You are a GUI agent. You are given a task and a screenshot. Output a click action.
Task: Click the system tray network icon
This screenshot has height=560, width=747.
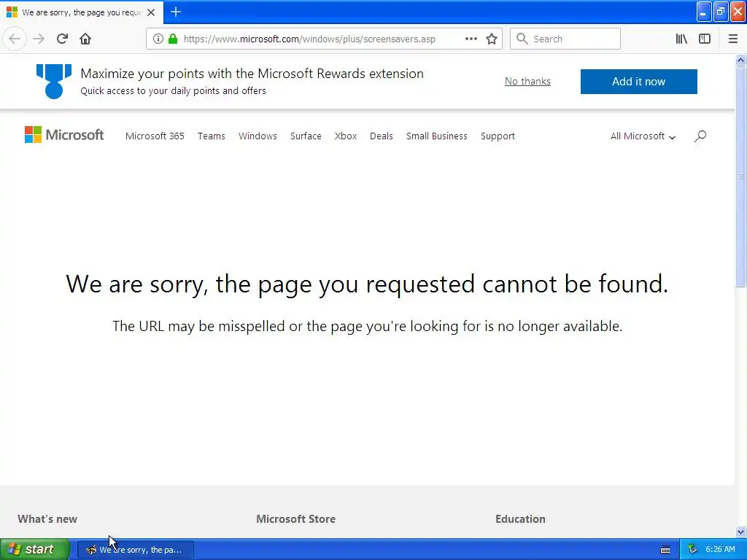tap(693, 549)
